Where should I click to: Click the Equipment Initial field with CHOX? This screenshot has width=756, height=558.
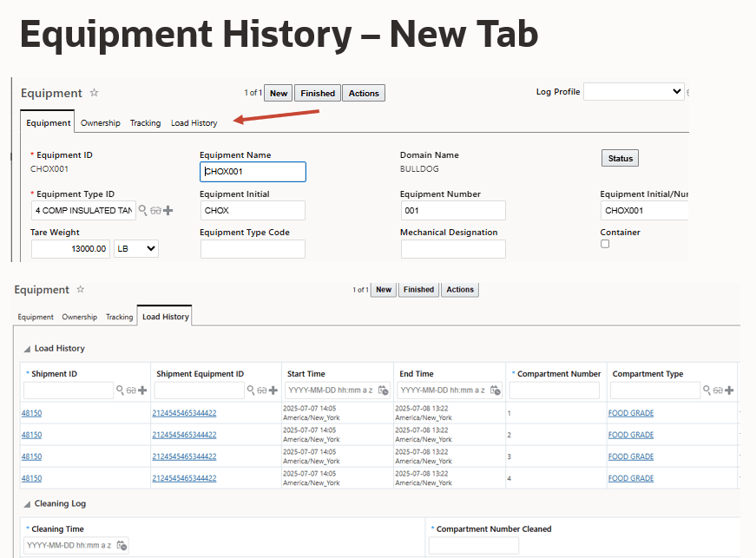[253, 211]
